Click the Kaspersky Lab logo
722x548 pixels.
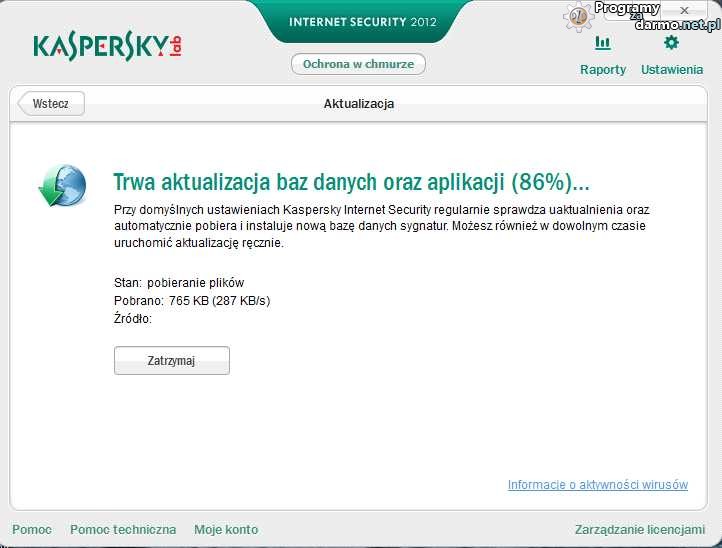coord(108,47)
